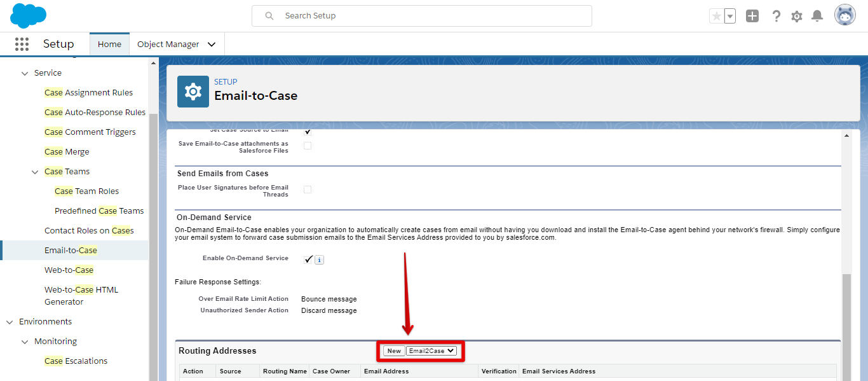Open the App Launcher grid icon
Screen dimensions: 868x381
[x=22, y=44]
